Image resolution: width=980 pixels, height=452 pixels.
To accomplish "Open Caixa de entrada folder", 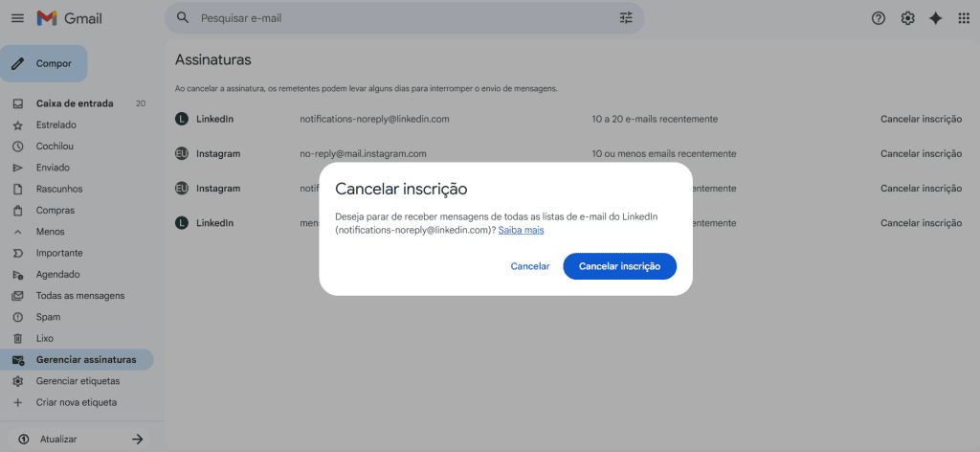I will [x=75, y=103].
